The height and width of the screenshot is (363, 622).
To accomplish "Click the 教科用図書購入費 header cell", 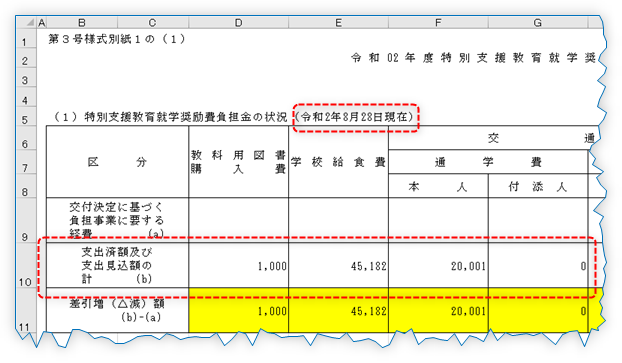I will [x=238, y=162].
